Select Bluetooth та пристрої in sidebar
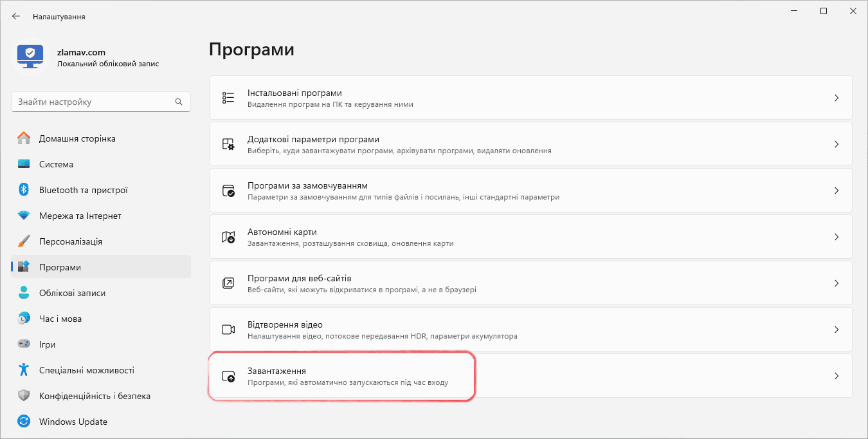Viewport: 868px width, 439px height. click(84, 190)
